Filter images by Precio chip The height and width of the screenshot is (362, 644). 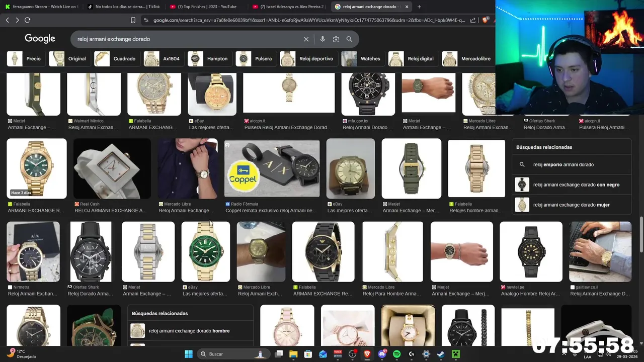point(26,59)
